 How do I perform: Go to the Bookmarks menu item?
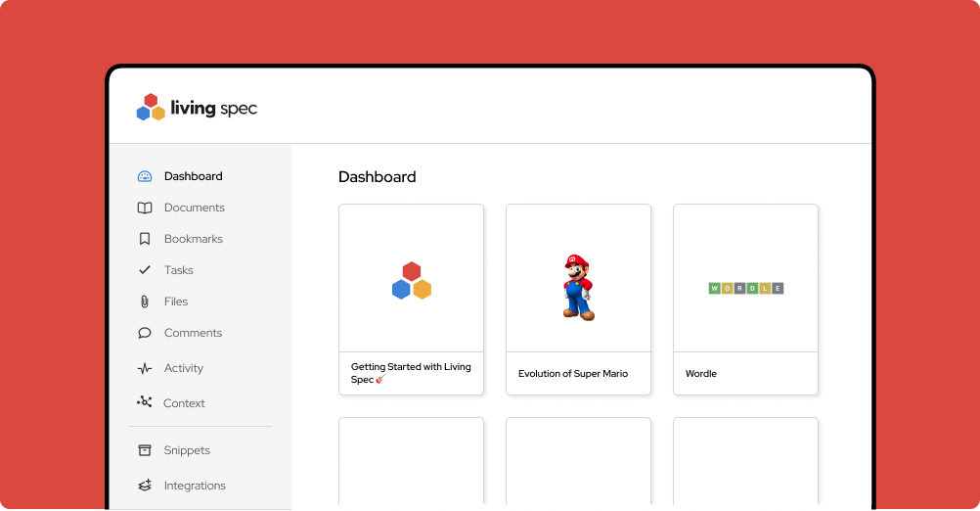tap(193, 239)
